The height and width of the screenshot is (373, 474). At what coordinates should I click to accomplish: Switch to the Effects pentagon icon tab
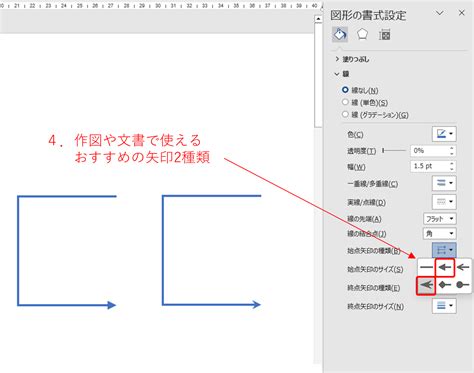[x=362, y=34]
